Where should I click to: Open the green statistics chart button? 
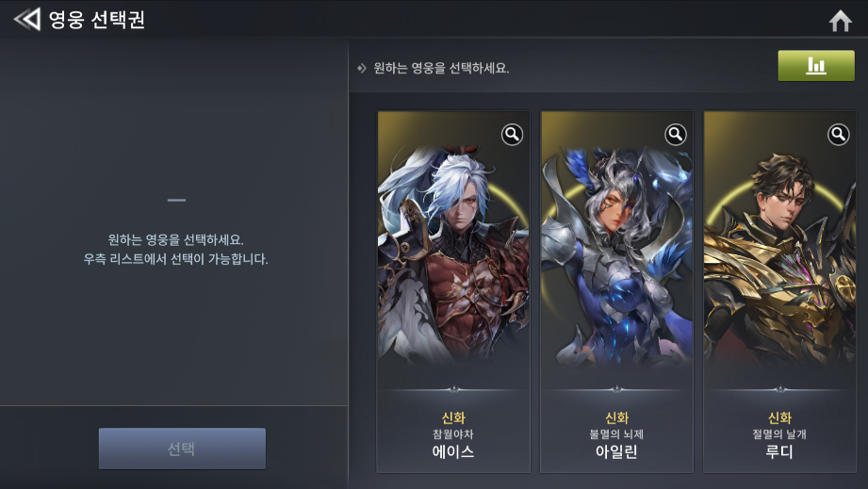click(x=816, y=66)
